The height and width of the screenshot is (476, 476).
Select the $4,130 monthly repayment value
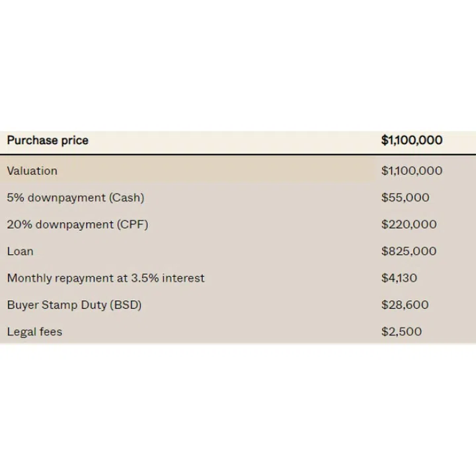[399, 278]
